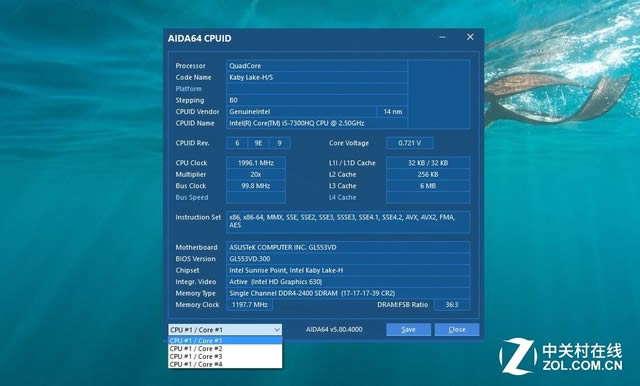The height and width of the screenshot is (386, 640).
Task: Click the Kaby Lake-H/S code name
Action: pos(317,77)
